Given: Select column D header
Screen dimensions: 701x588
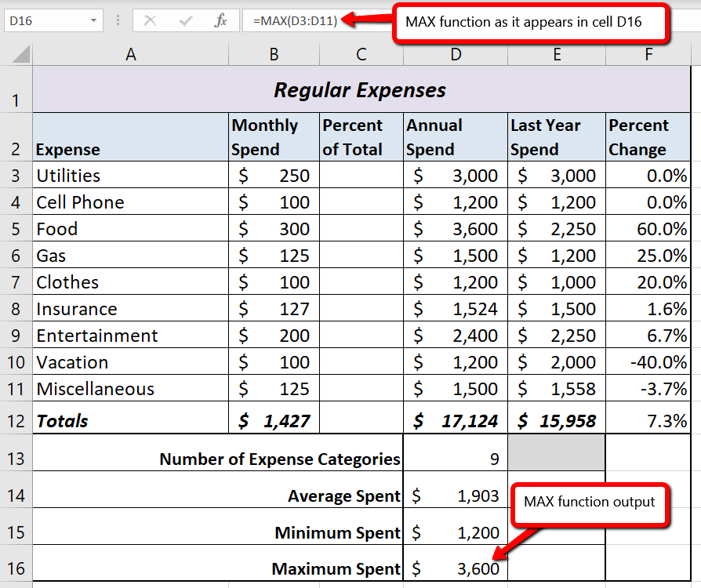Looking at the screenshot, I should click(x=456, y=54).
